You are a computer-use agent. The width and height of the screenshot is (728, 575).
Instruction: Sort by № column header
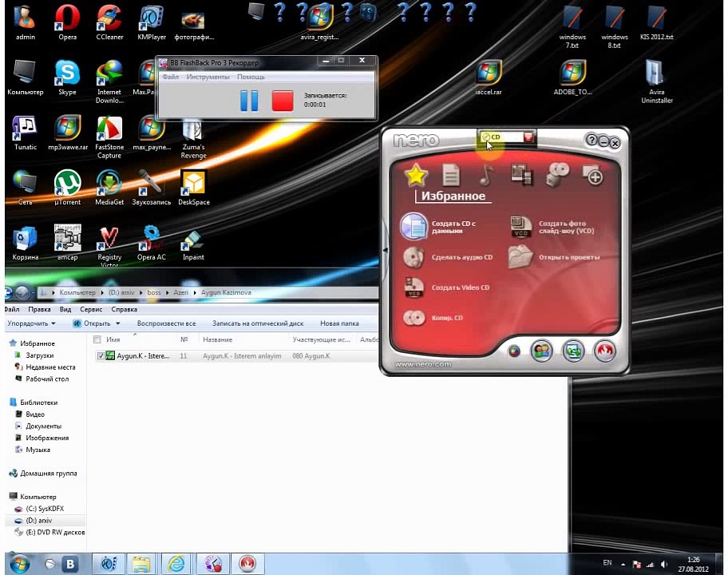click(x=184, y=339)
